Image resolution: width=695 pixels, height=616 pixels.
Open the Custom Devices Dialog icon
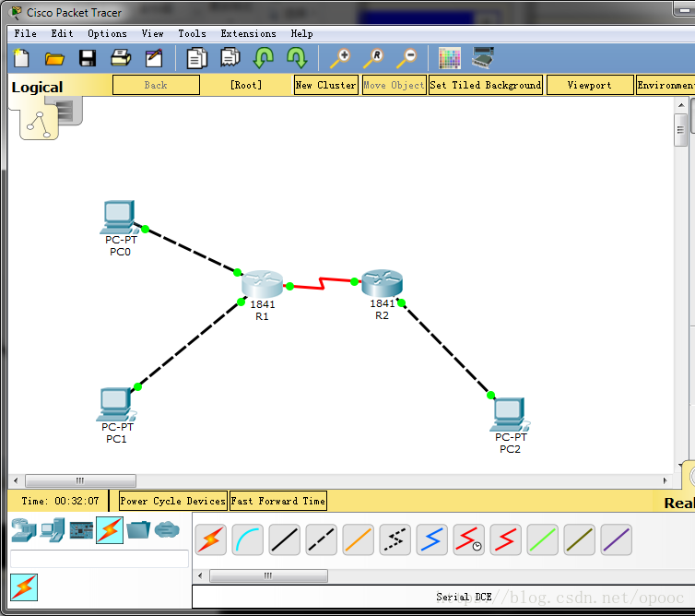pos(483,58)
